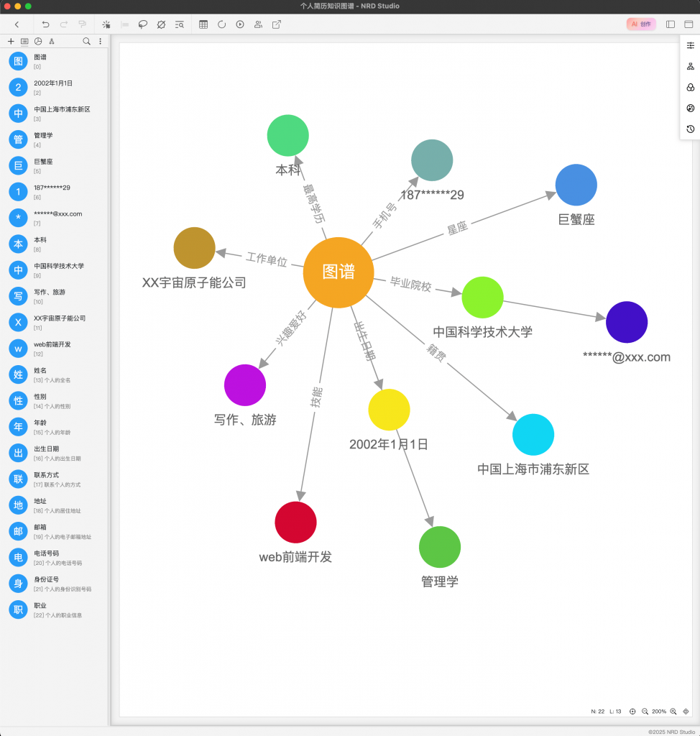Open the hierarchy layout panel icon
The image size is (700, 736).
690,66
